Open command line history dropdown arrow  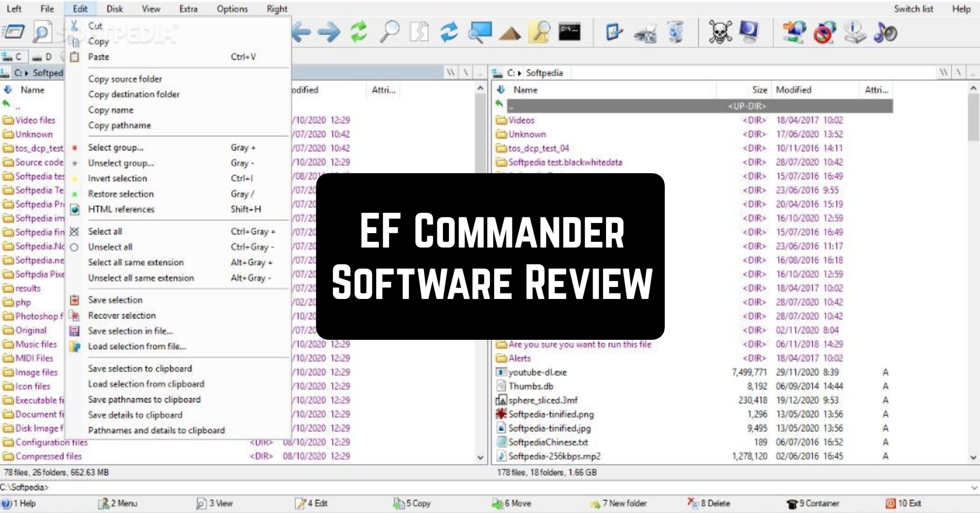tap(974, 488)
